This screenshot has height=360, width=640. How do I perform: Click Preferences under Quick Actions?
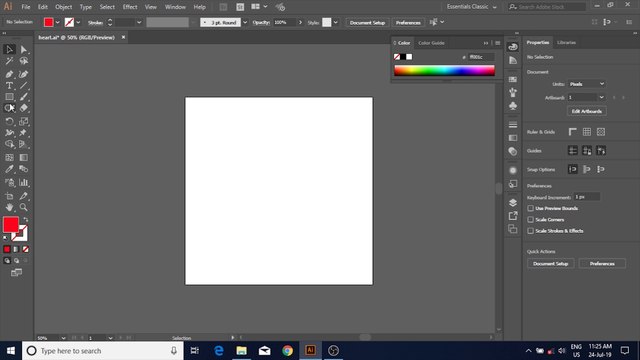[x=602, y=264]
